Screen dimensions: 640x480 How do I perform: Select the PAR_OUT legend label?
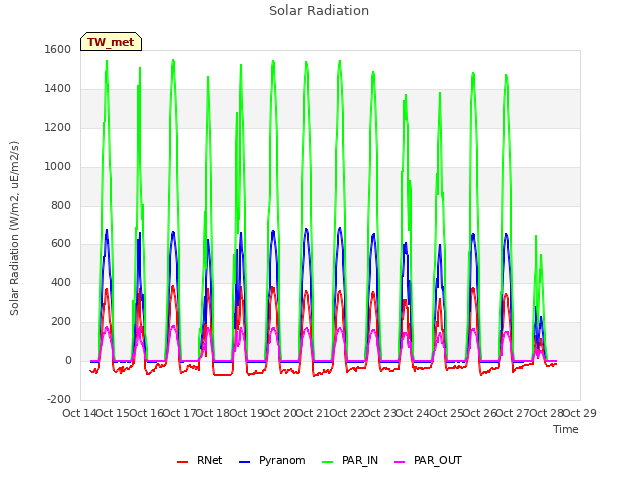pyautogui.click(x=438, y=460)
